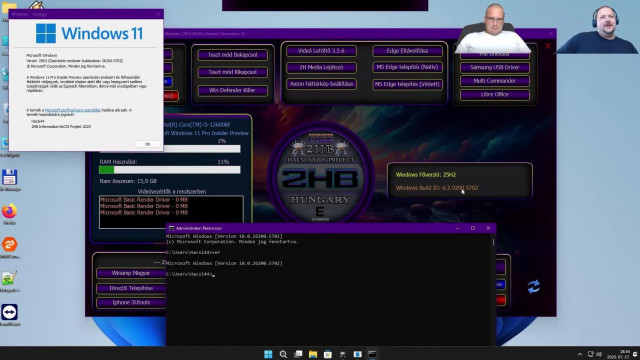Open File Explorer from the taskbar

[x=313, y=354]
